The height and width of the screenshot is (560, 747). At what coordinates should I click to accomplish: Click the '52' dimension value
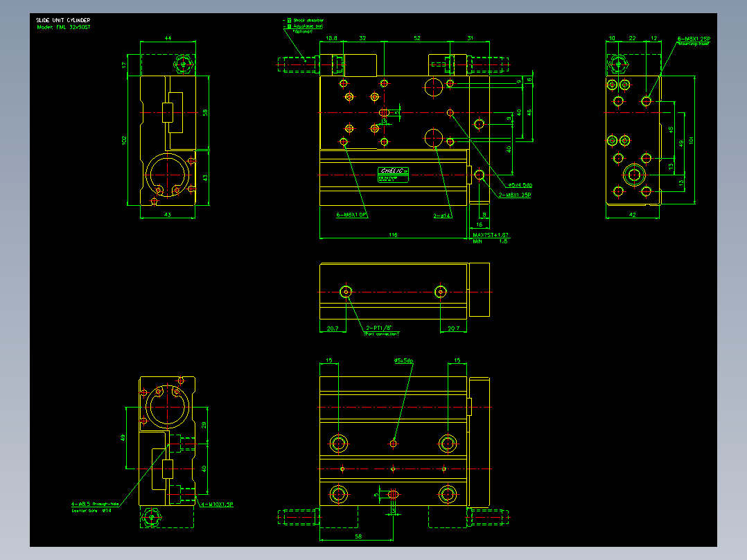tap(417, 38)
